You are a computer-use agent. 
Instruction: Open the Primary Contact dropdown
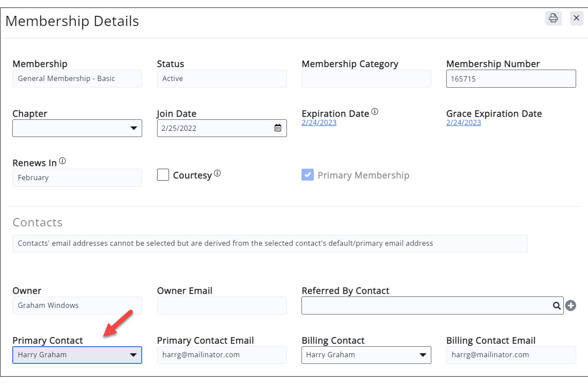77,355
